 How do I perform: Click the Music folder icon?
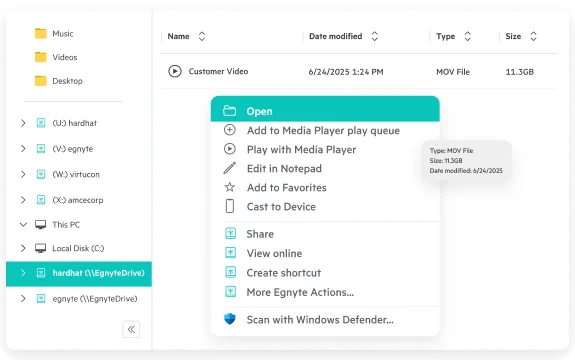[x=41, y=33]
